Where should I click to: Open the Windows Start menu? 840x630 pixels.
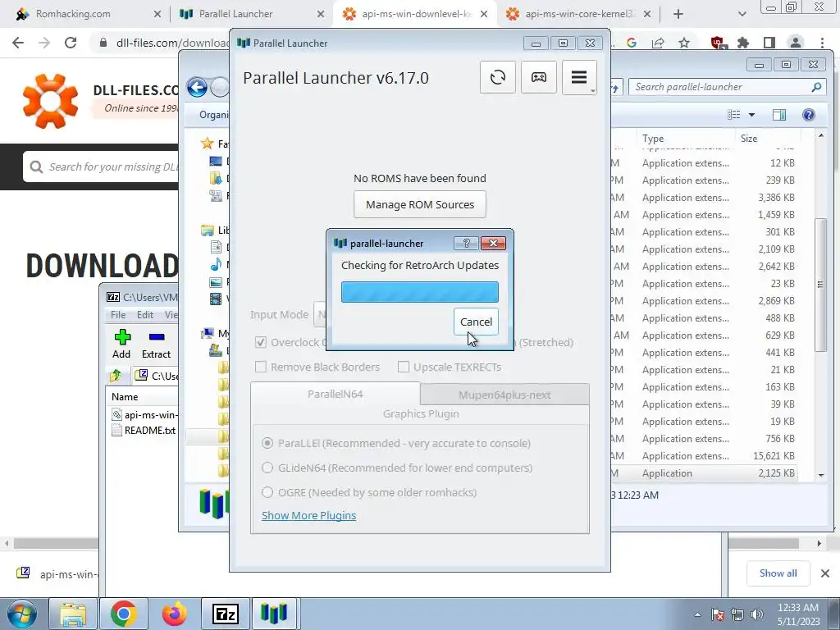(21, 614)
